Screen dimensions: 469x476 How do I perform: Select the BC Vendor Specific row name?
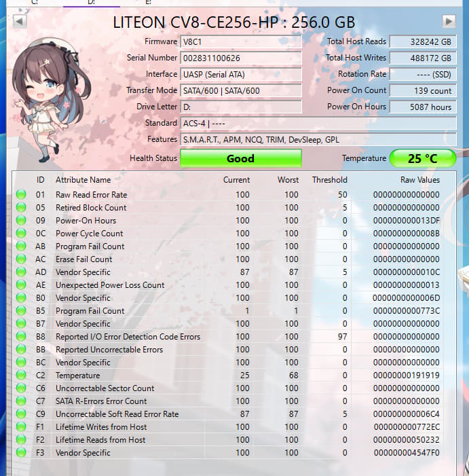83,363
